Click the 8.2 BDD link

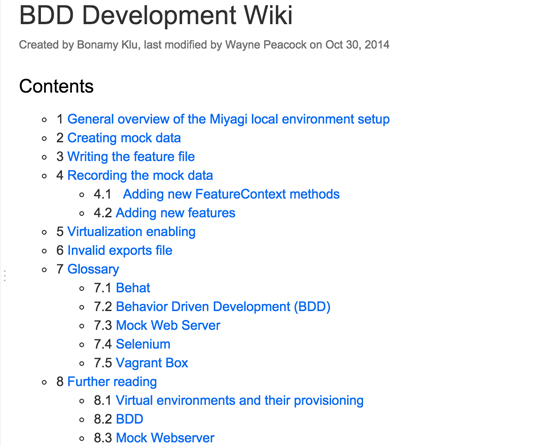tap(129, 419)
